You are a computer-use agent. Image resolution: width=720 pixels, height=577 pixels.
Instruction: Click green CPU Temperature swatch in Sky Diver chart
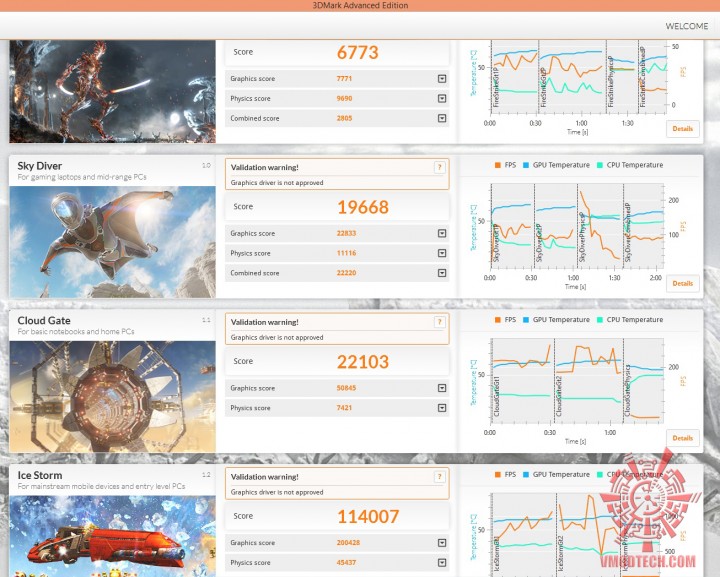click(x=600, y=165)
